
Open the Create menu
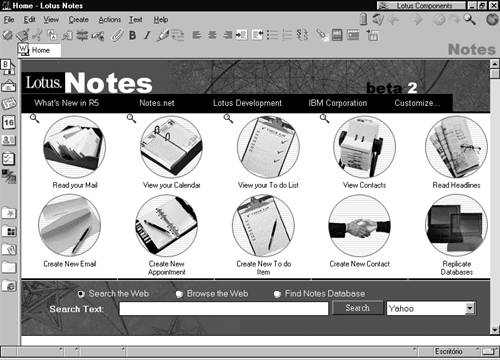79,20
